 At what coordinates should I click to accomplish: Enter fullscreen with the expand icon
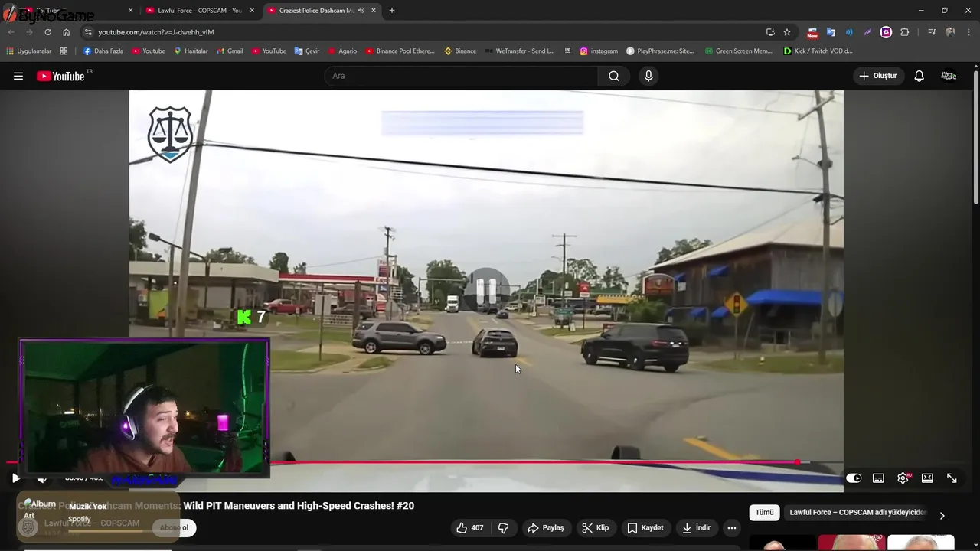[x=952, y=478]
